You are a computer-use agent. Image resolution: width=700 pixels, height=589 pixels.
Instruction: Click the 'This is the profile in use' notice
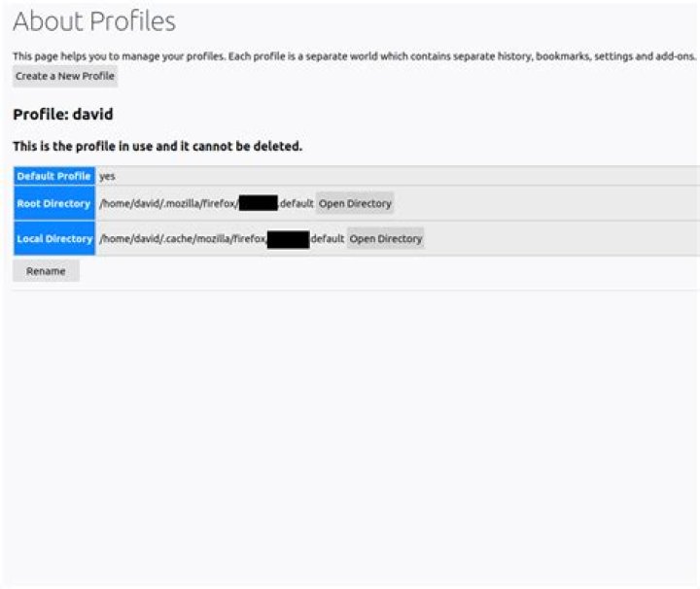point(157,147)
